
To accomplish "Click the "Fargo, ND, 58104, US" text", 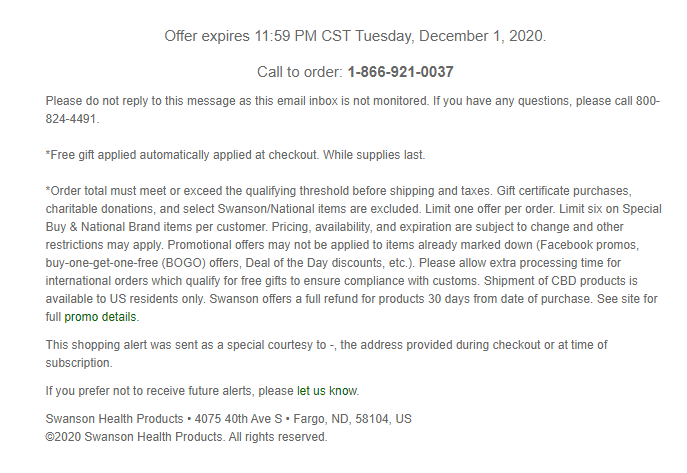I will click(x=352, y=419).
